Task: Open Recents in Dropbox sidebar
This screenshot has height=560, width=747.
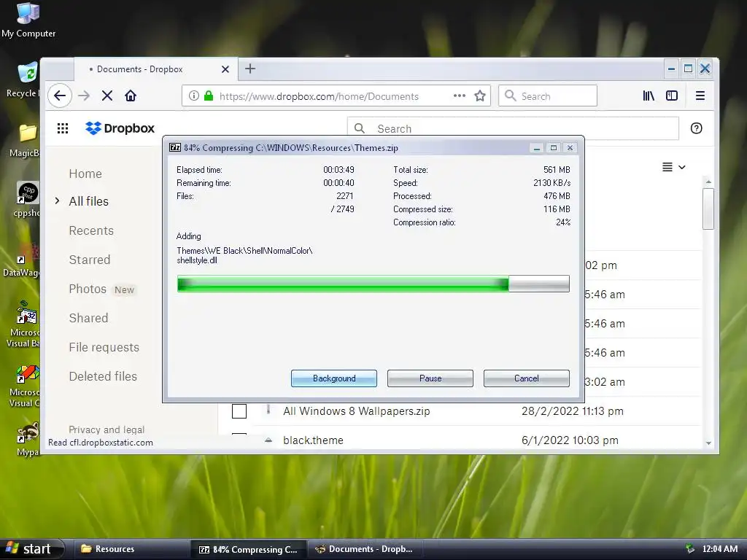Action: (91, 230)
